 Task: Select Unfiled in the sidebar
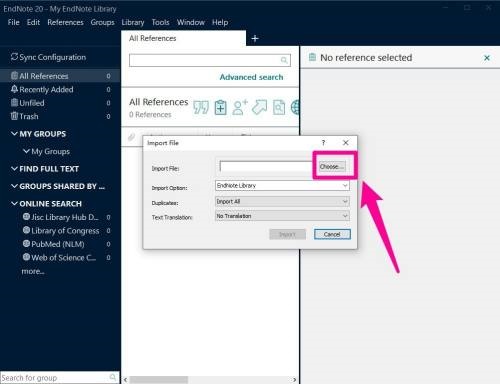[x=60, y=103]
